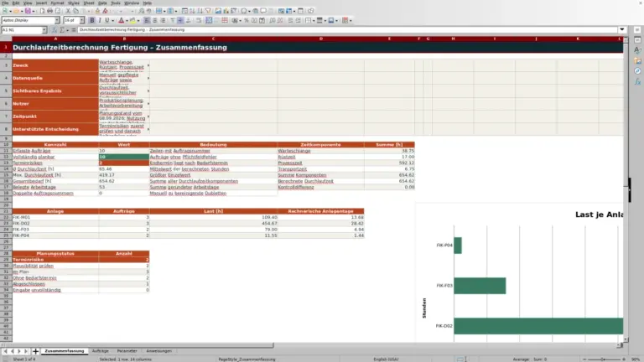Open the Font Size dropdown

(x=81, y=20)
